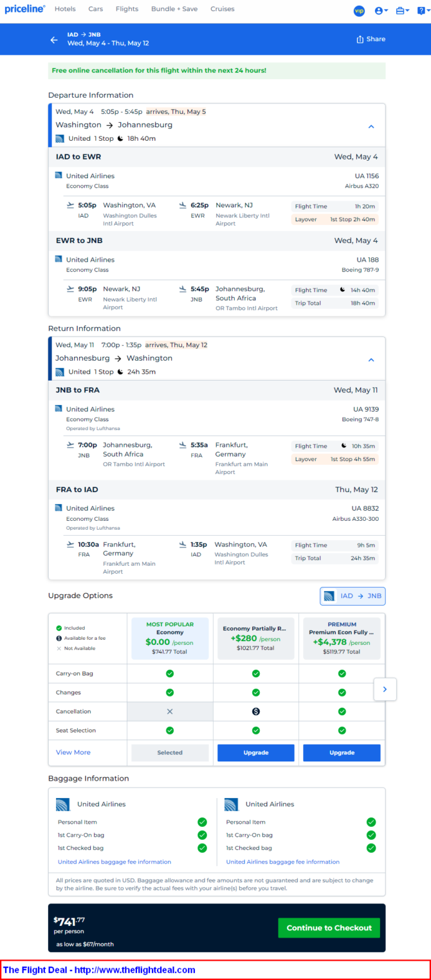Open the Bundle + Save tab
Image resolution: width=431 pixels, height=980 pixels.
(x=174, y=9)
